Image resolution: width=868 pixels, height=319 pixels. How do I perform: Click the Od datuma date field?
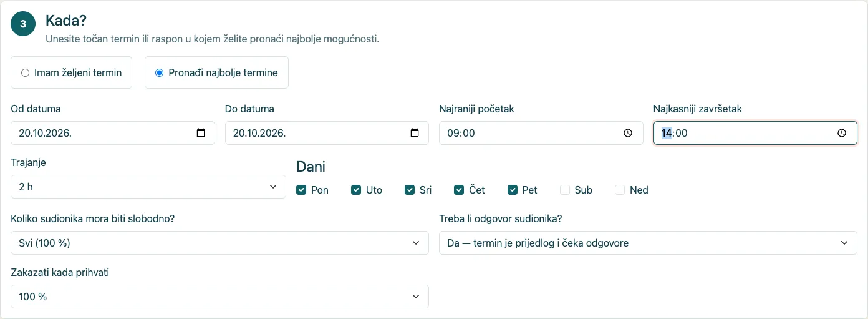pyautogui.click(x=113, y=133)
